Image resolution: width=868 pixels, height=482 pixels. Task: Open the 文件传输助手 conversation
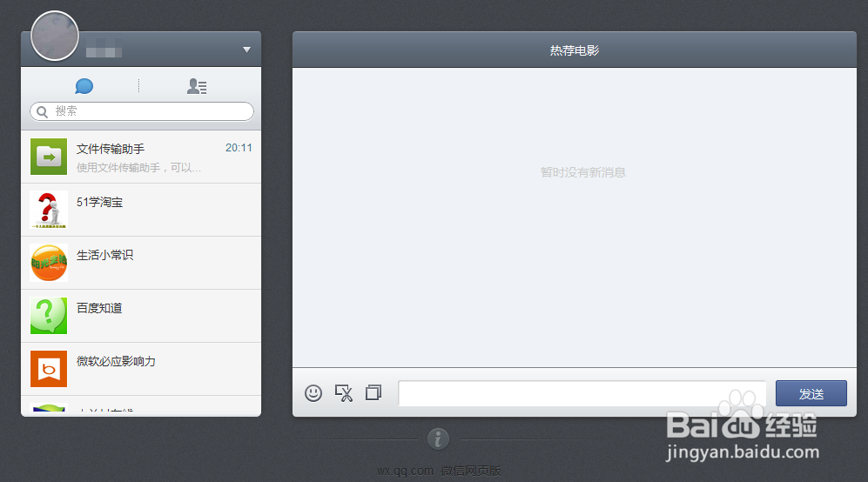[141, 157]
